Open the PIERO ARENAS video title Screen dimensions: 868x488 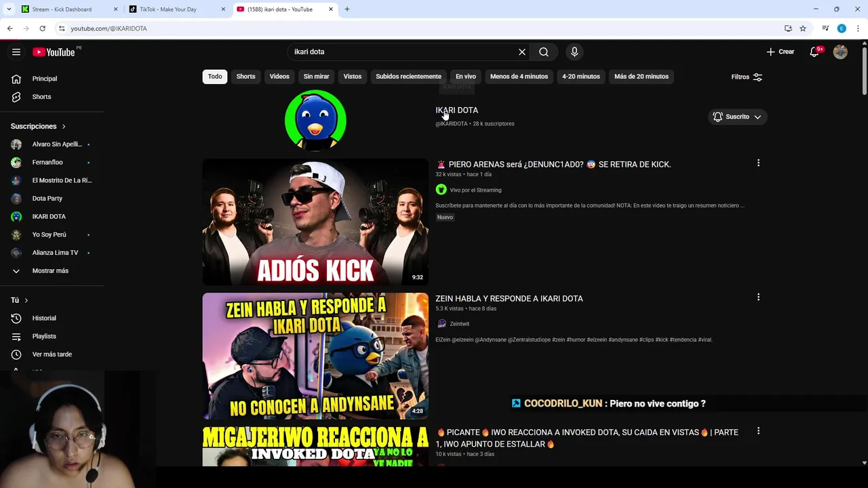point(553,164)
